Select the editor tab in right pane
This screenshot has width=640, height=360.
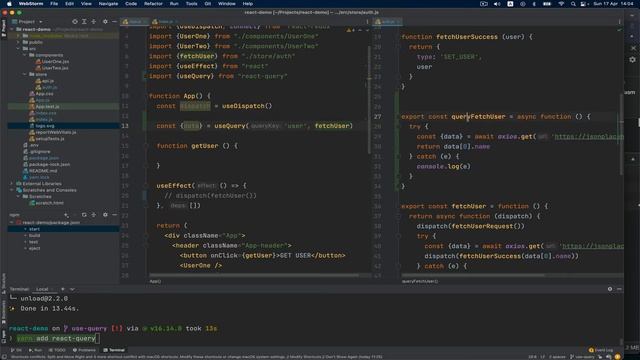point(388,22)
